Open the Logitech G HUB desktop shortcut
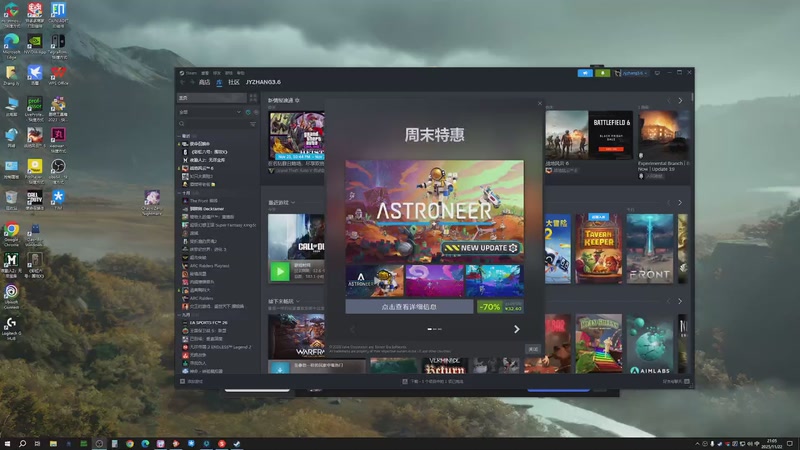The width and height of the screenshot is (800, 450). click(11, 328)
